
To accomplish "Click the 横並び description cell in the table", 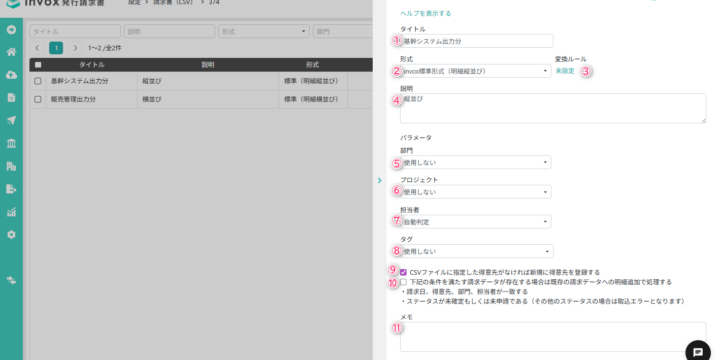I will pos(208,99).
